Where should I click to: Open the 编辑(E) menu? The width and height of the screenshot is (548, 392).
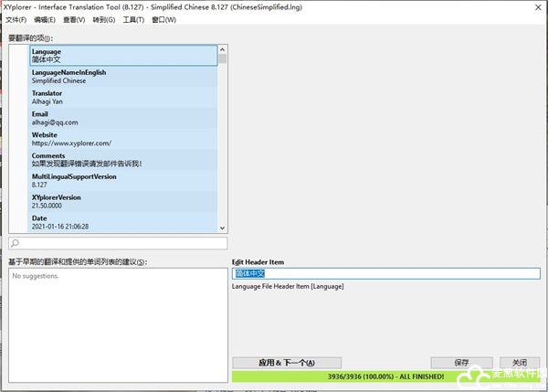click(44, 19)
